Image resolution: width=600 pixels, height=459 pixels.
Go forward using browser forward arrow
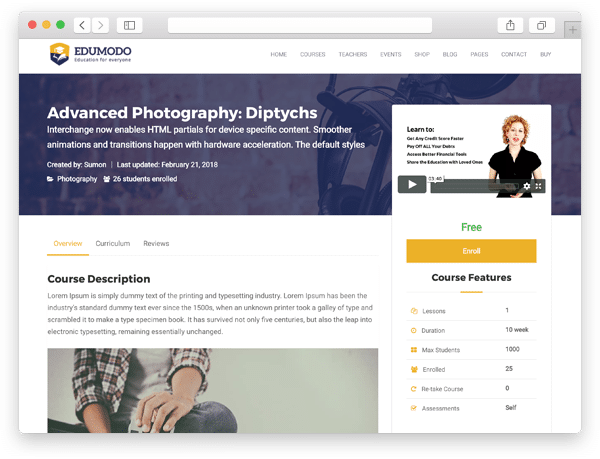tap(99, 25)
